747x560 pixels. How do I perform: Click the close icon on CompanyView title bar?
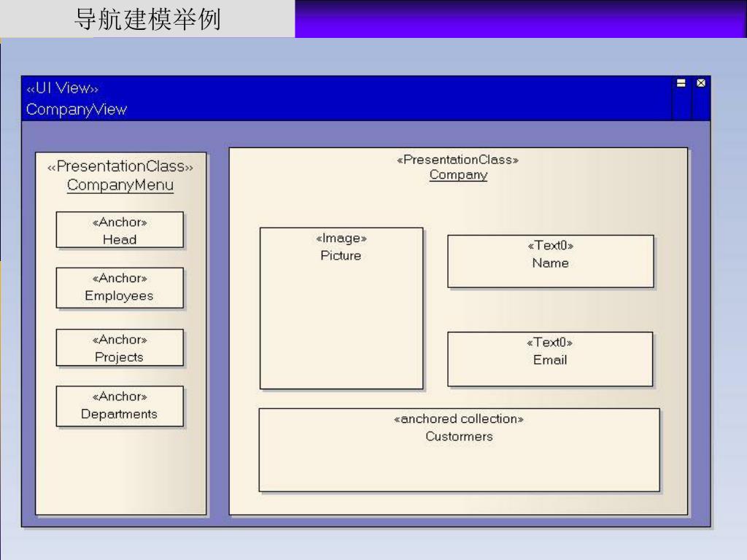pos(701,83)
